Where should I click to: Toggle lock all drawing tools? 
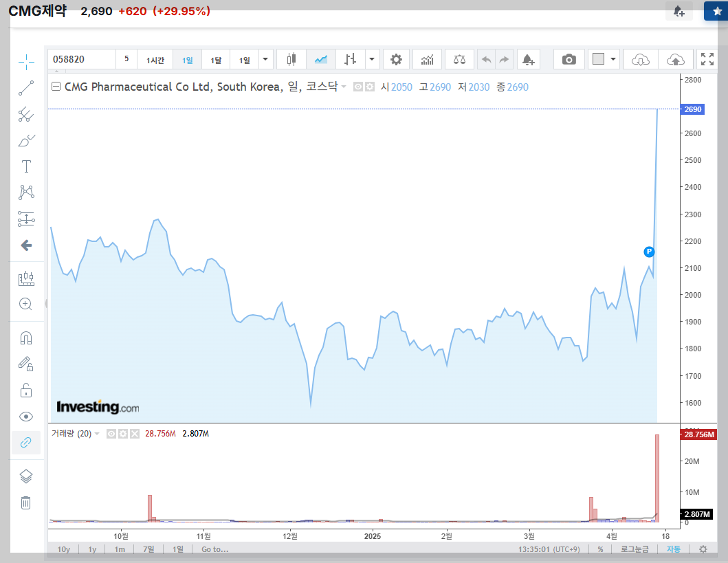[x=26, y=390]
